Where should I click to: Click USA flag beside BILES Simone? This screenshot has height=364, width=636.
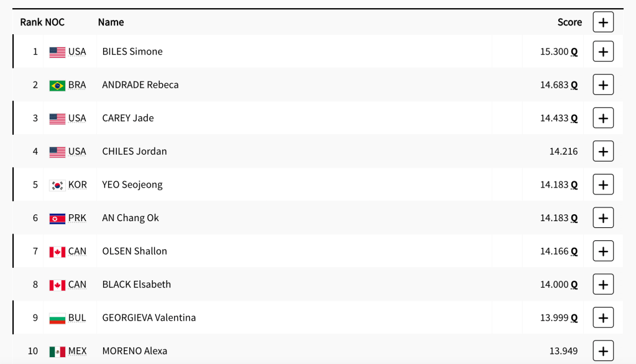[57, 52]
